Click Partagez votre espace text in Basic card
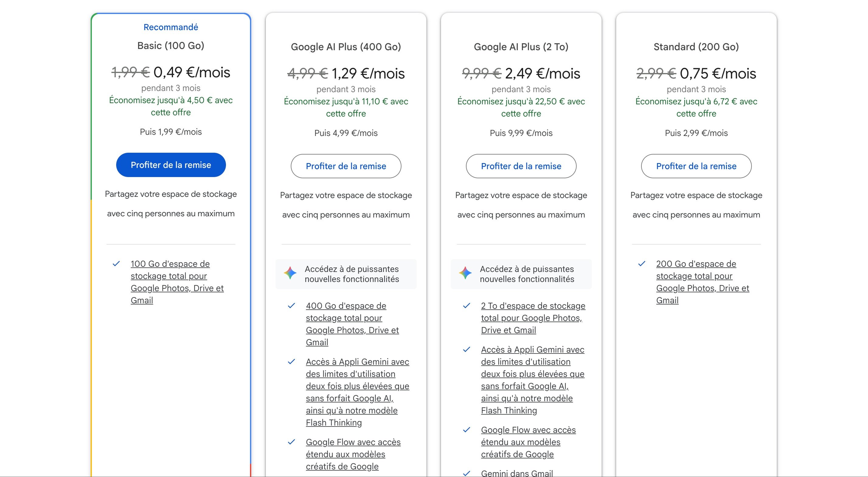The image size is (868, 477). 171,204
